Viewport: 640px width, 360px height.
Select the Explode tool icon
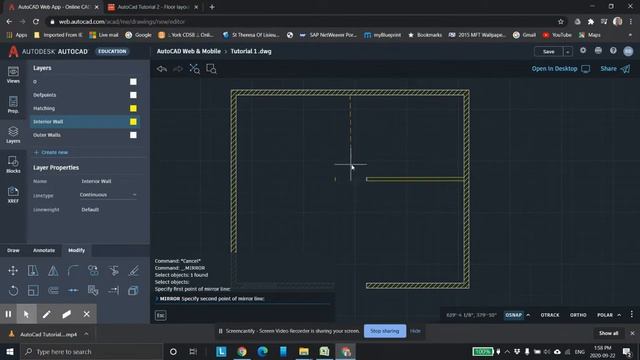(93, 291)
